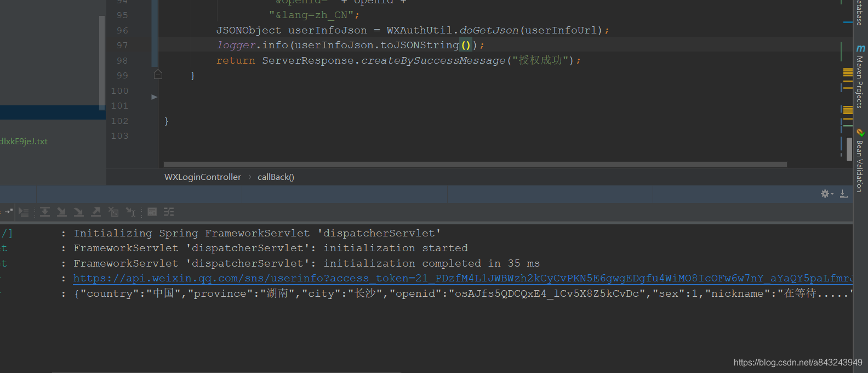Select WXLoginController in the breadcrumb
Screen dimensions: 868x373
click(x=203, y=177)
